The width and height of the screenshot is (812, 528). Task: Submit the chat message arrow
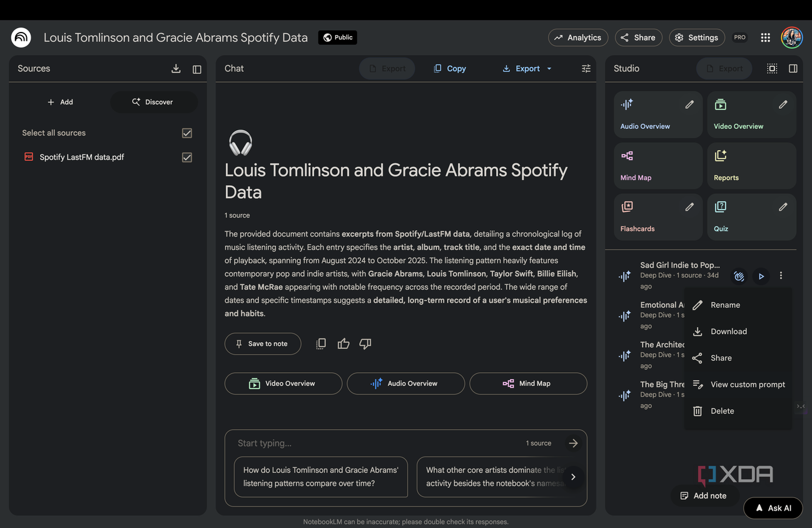[573, 444]
